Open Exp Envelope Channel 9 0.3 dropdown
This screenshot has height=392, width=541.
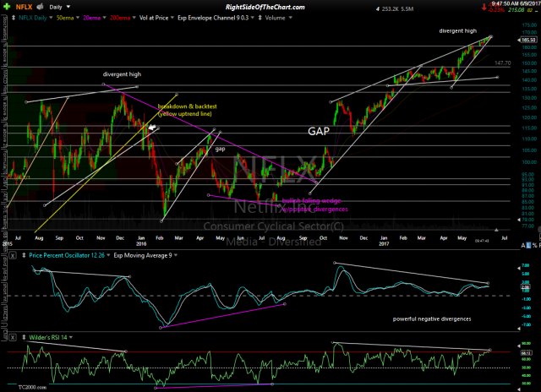coord(252,18)
